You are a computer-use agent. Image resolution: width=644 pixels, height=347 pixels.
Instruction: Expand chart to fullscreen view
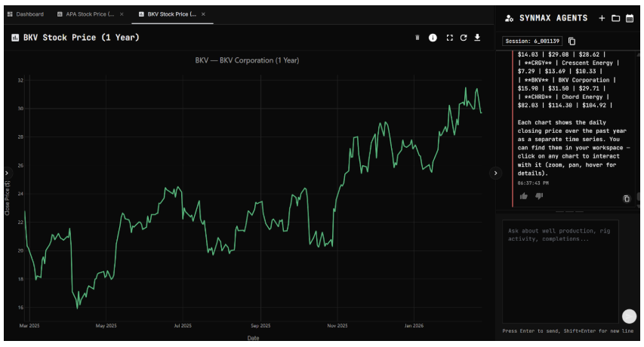point(449,38)
